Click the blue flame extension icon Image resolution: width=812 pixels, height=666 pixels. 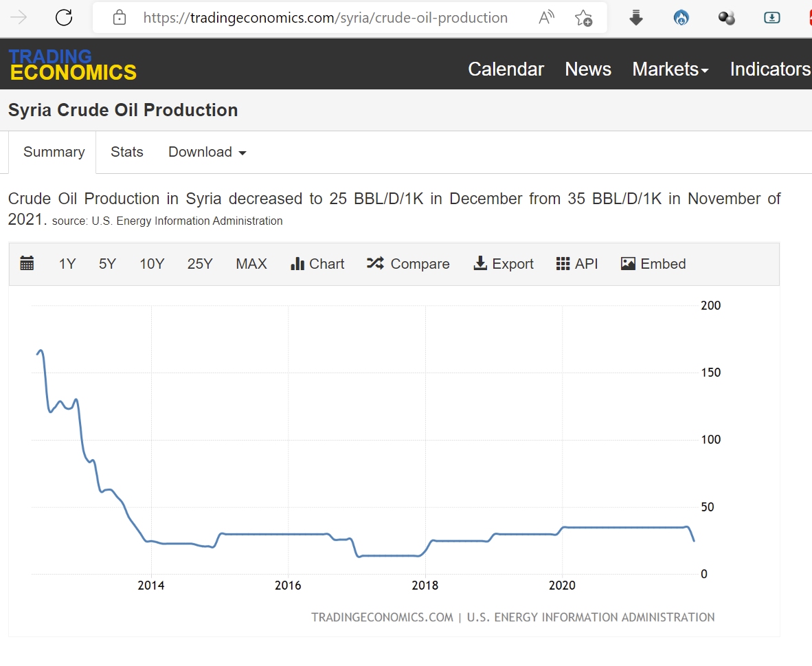(681, 18)
